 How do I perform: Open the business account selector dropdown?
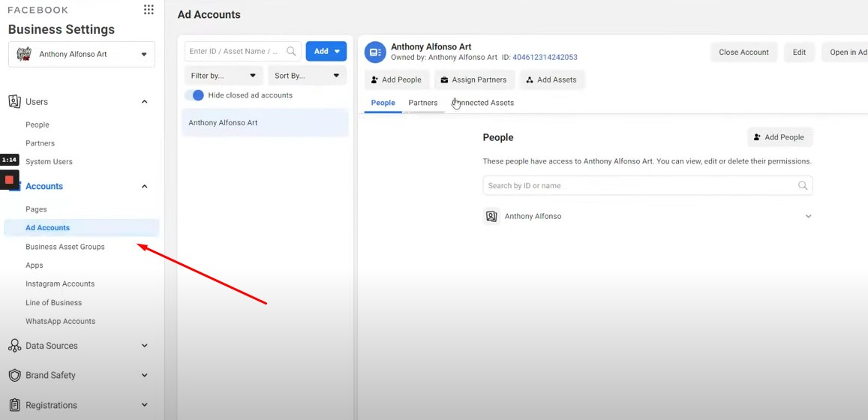click(x=82, y=54)
